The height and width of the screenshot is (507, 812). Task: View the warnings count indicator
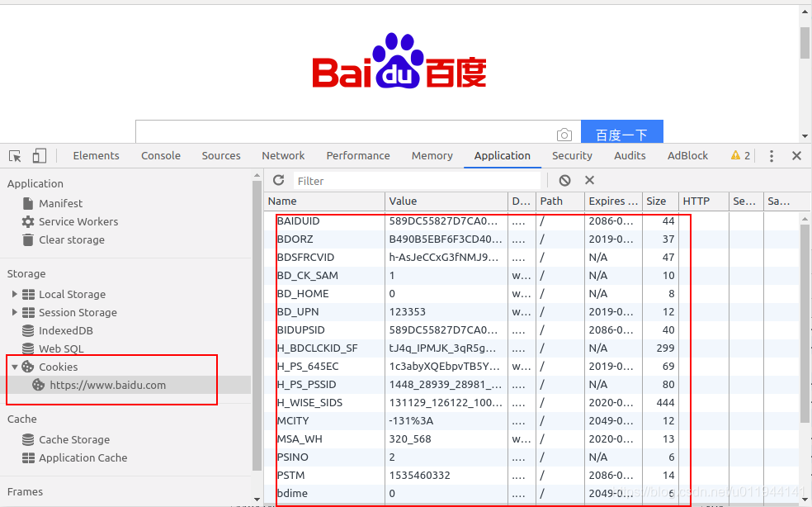[740, 155]
